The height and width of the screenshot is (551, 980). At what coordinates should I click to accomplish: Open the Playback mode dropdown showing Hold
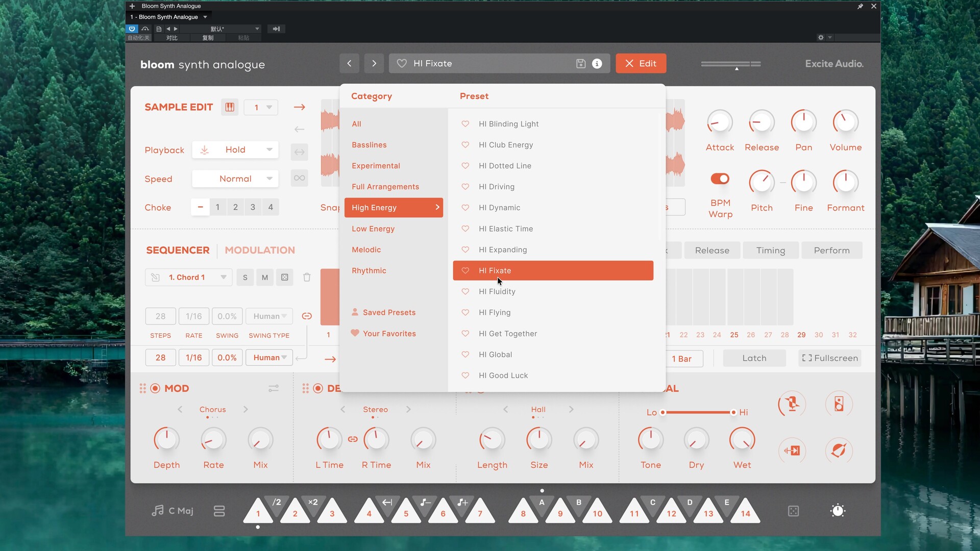tap(235, 150)
